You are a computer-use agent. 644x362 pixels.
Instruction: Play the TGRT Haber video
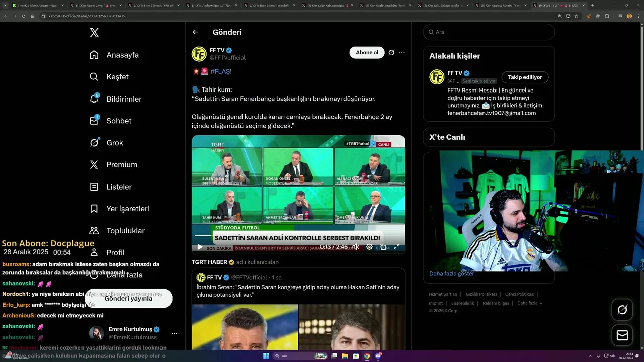tap(200, 247)
